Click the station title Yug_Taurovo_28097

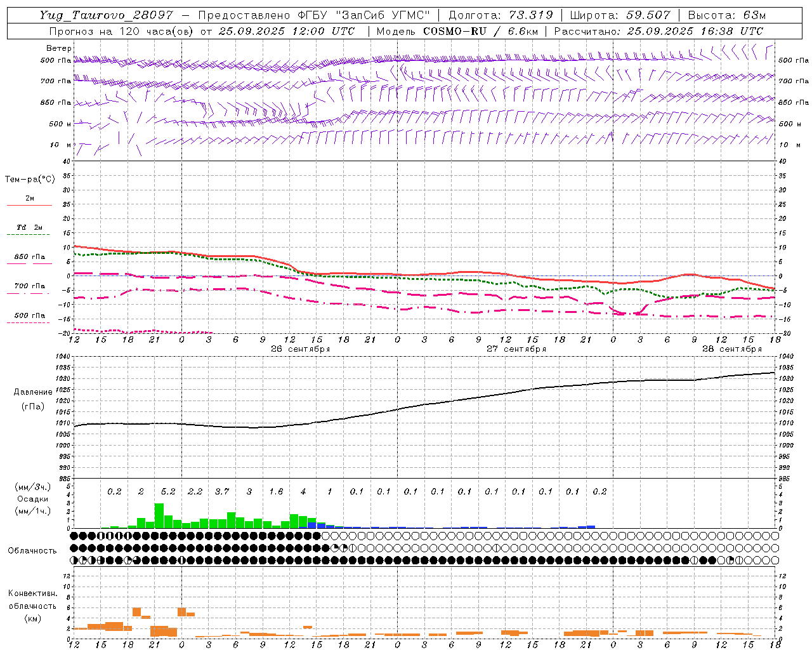tap(106, 15)
